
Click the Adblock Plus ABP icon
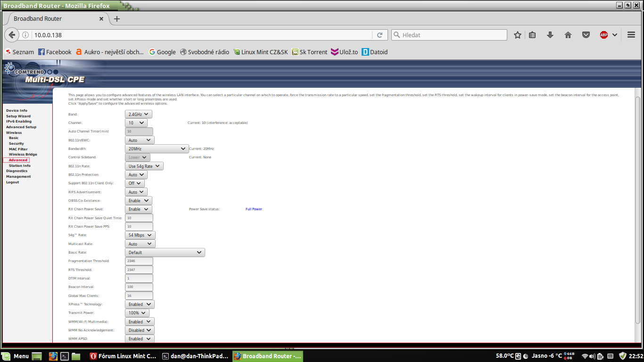tap(604, 35)
